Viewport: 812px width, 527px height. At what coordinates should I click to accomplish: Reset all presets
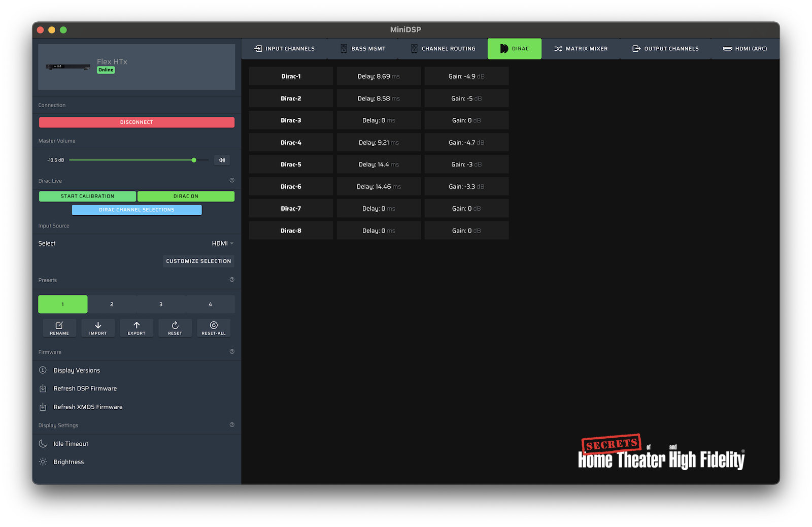pos(214,328)
